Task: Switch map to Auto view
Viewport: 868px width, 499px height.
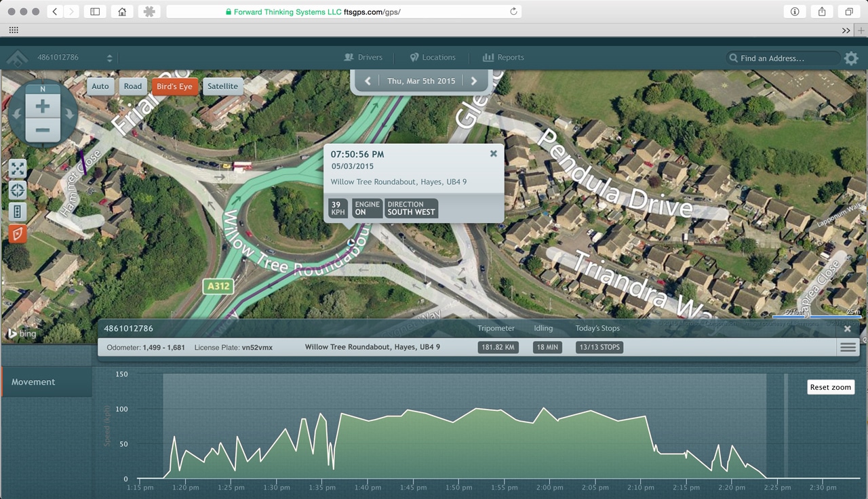Action: click(x=100, y=86)
